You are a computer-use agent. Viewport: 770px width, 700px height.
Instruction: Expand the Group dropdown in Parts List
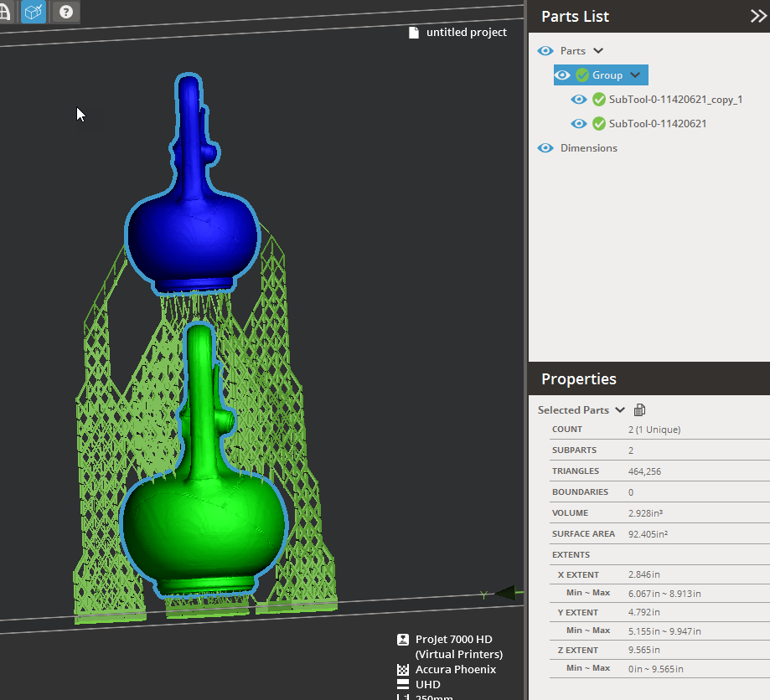pyautogui.click(x=635, y=75)
